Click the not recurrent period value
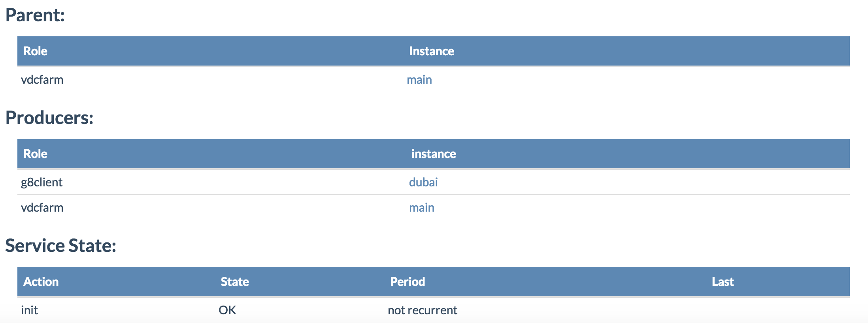The height and width of the screenshot is (323, 868). tap(422, 310)
